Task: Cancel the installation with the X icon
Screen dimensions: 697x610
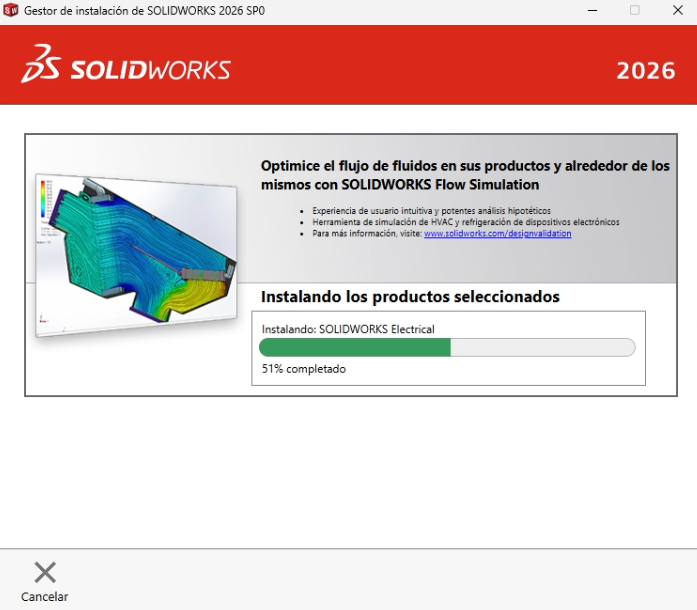Action: click(x=45, y=572)
